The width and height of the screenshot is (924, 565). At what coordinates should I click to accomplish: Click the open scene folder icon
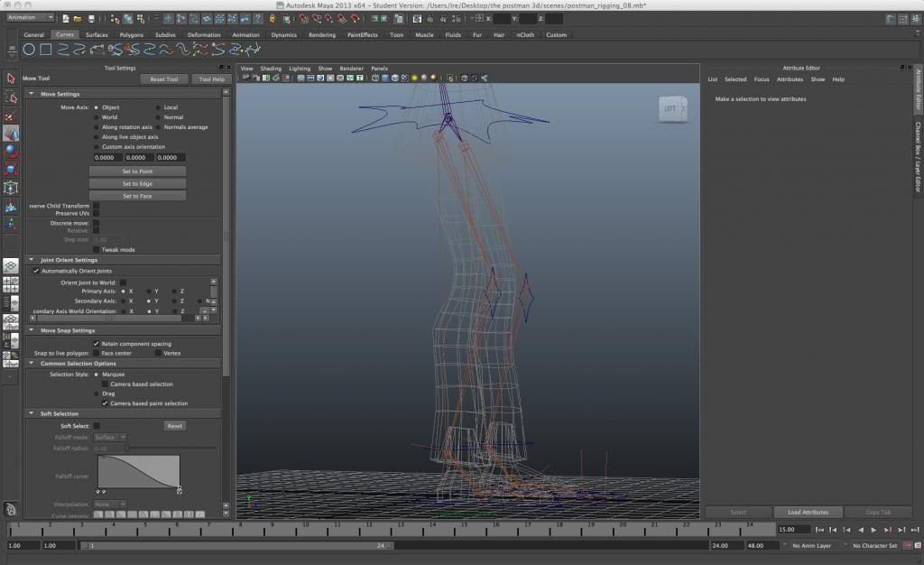pos(79,18)
